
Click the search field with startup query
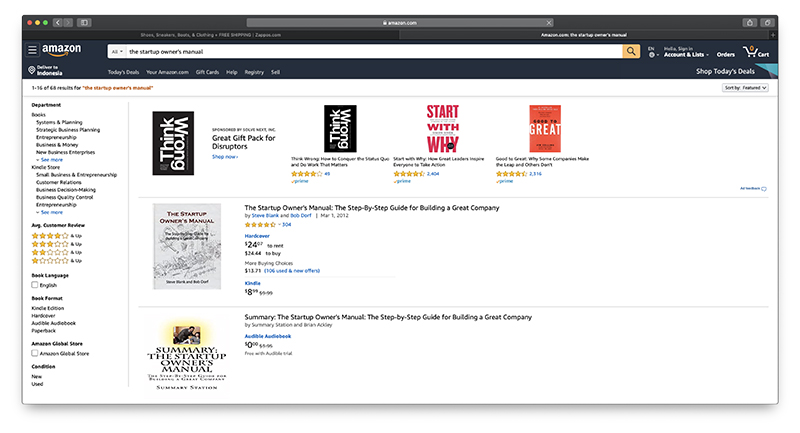[x=374, y=52]
